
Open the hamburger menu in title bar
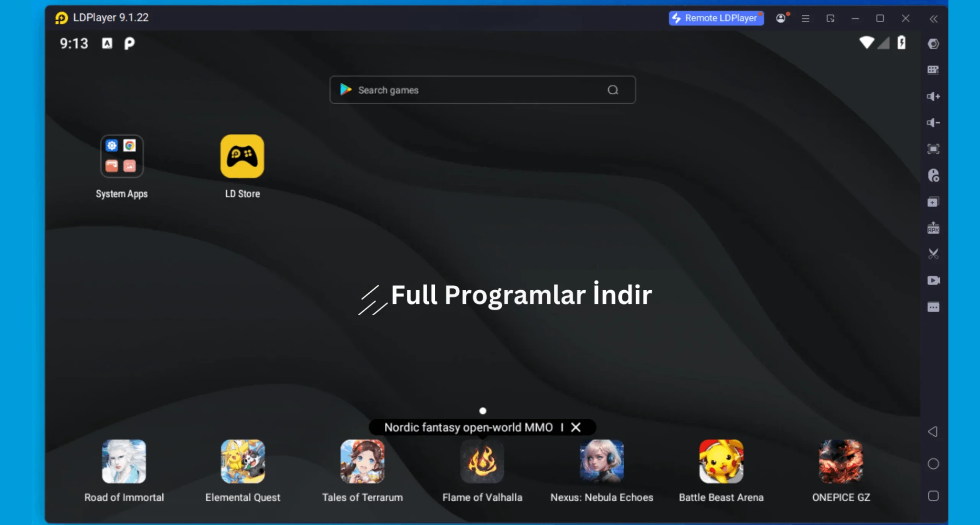pyautogui.click(x=805, y=18)
